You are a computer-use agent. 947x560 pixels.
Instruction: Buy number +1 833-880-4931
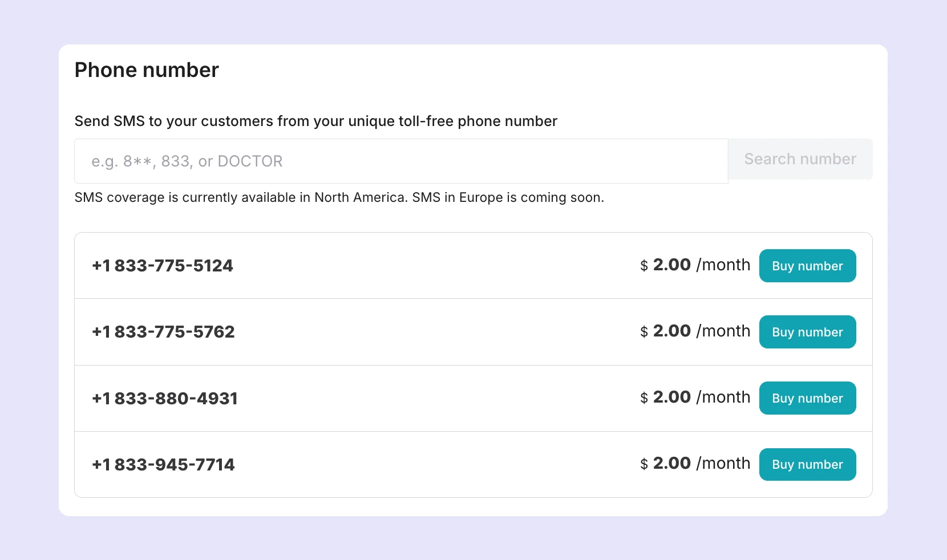pos(807,398)
